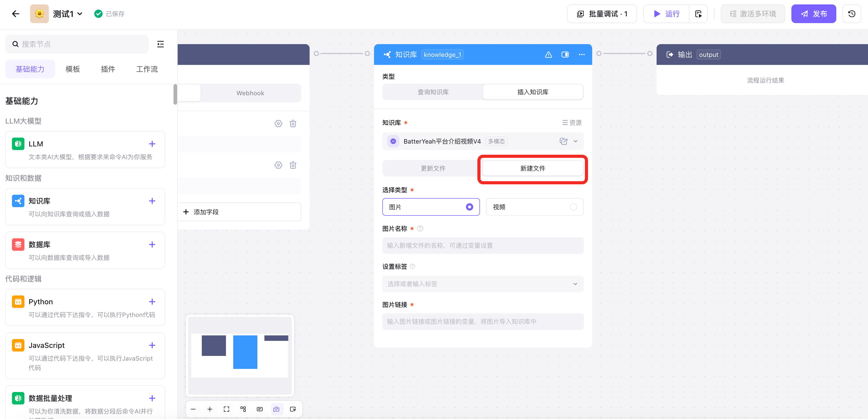Viewport: 868px width, 419px height.
Task: Expand the 测试1 name dropdown
Action: pos(80,14)
